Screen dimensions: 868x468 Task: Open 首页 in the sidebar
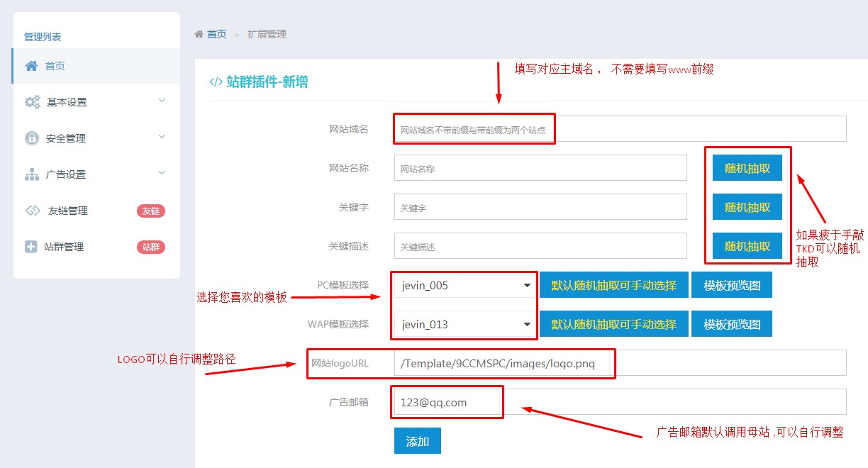click(96, 66)
